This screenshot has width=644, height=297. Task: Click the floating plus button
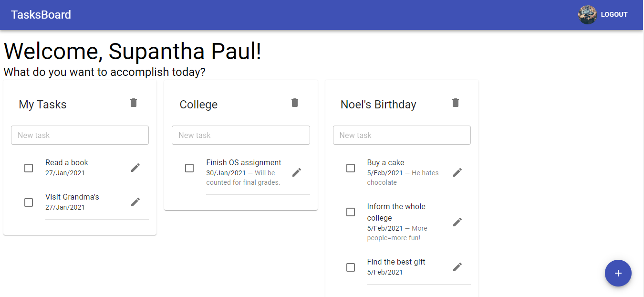tap(618, 273)
